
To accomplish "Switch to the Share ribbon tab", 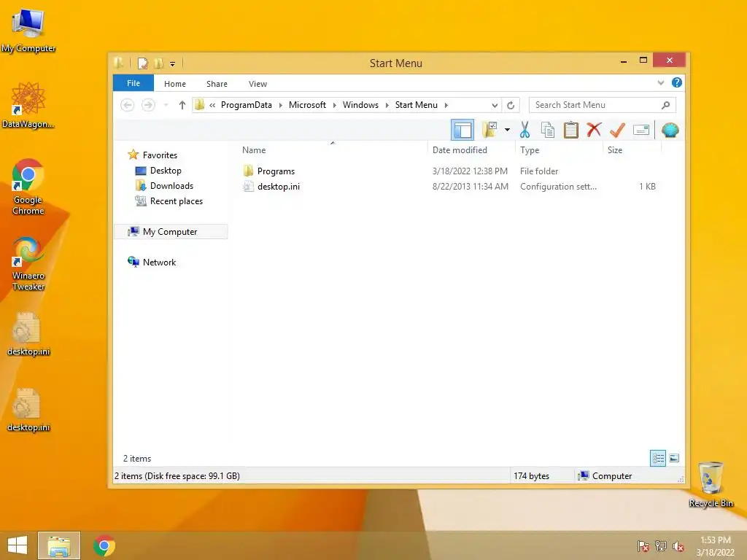I will click(217, 84).
